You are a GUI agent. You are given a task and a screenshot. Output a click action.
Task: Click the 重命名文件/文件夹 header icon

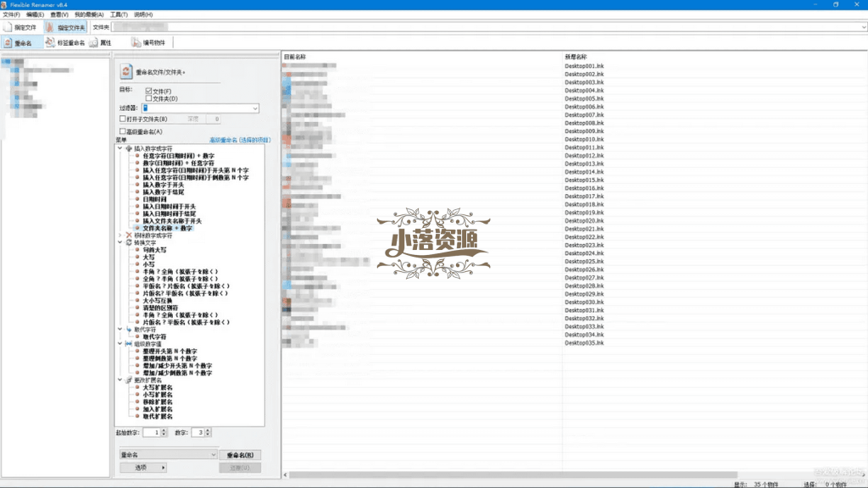126,71
